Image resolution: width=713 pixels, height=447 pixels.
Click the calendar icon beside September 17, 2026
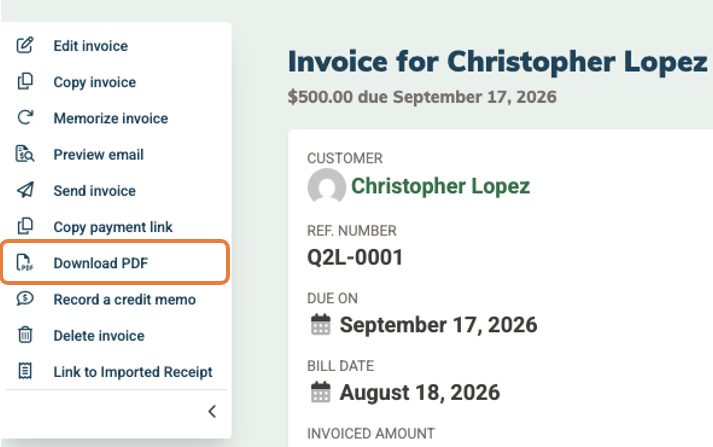click(x=321, y=325)
